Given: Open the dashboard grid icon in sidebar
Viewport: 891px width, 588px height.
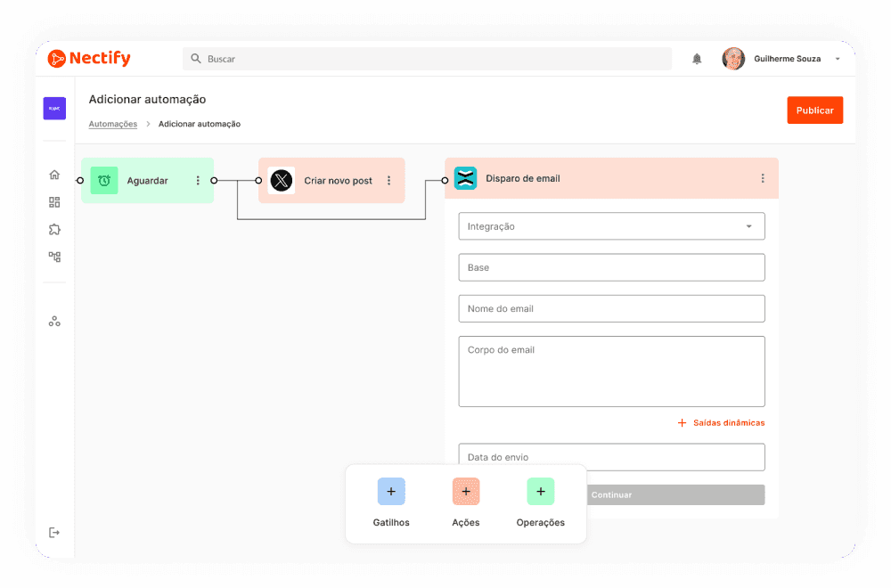Looking at the screenshot, I should click(x=54, y=202).
